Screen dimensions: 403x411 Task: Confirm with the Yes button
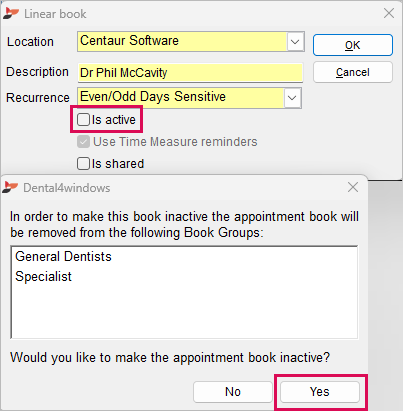320,392
